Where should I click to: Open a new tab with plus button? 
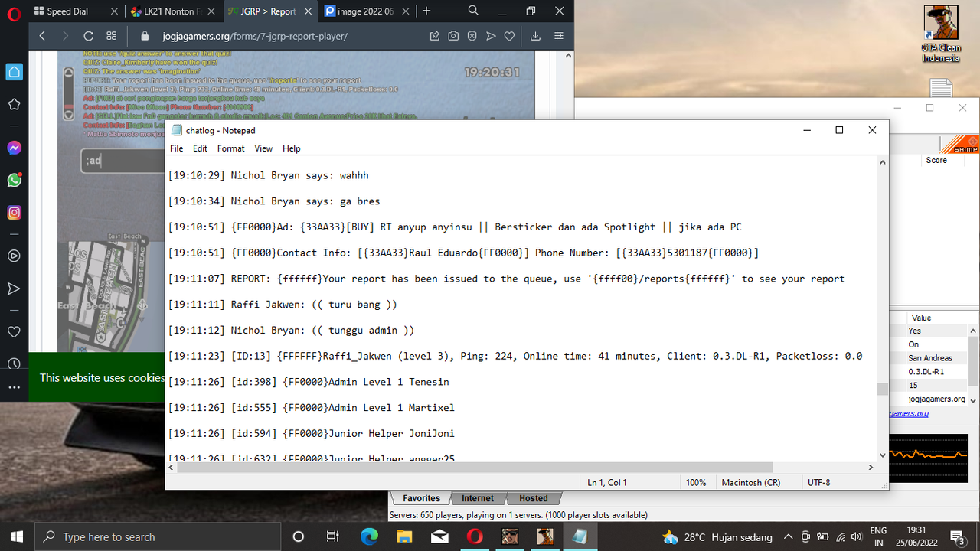[x=426, y=11]
